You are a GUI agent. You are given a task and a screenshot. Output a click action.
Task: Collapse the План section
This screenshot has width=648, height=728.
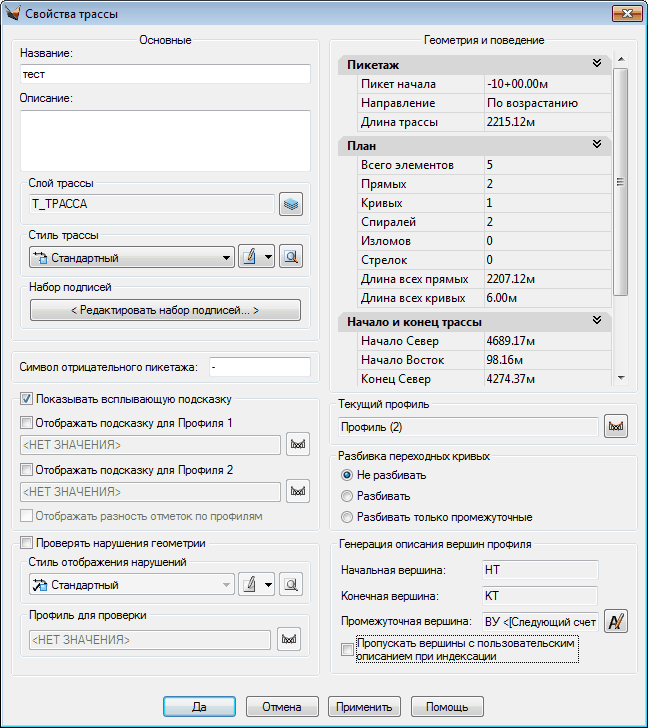(x=597, y=145)
